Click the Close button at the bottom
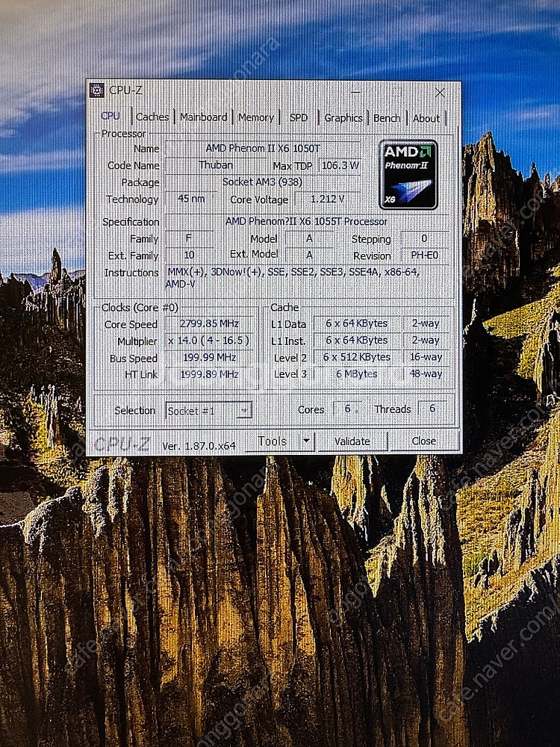This screenshot has width=560, height=747. tap(424, 441)
